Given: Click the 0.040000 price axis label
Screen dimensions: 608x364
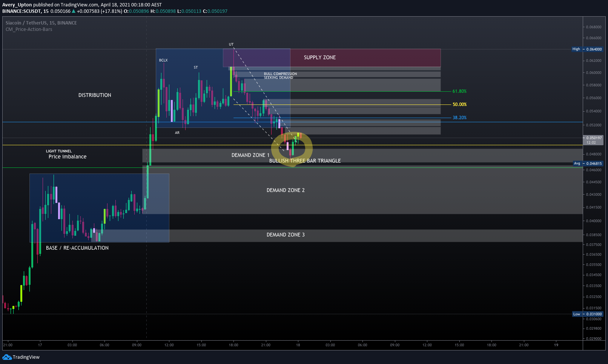Looking at the screenshot, I should [x=594, y=221].
